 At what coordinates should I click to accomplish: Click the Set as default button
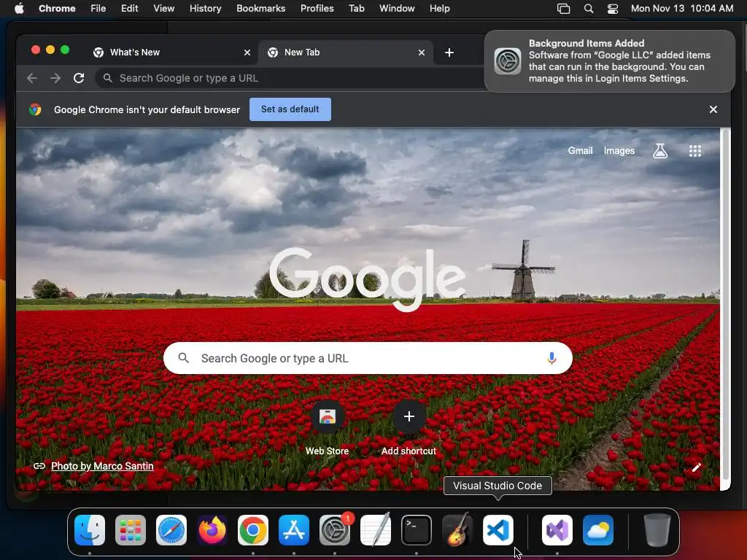tap(290, 109)
